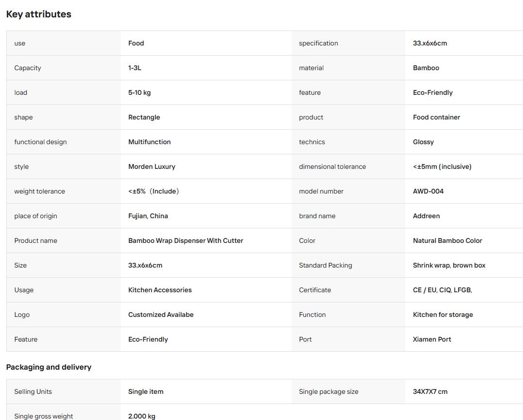Image resolution: width=523 pixels, height=420 pixels.
Task: Click the Single package size 34X7X7 cm value
Action: pos(431,391)
